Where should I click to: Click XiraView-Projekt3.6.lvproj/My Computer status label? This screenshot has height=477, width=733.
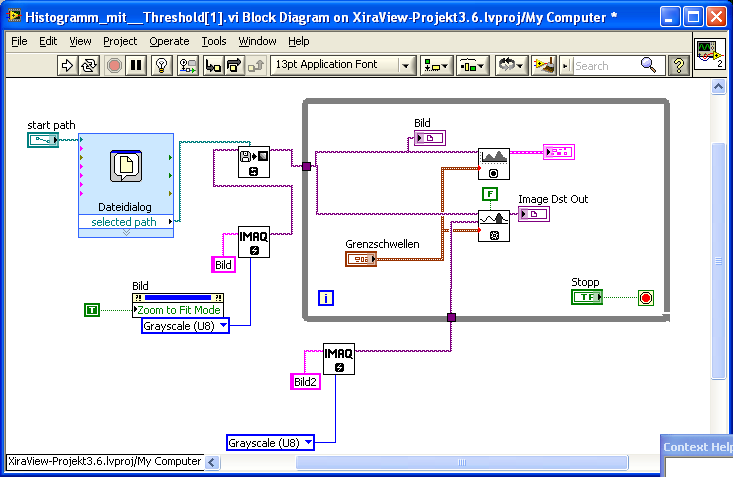[x=105, y=462]
